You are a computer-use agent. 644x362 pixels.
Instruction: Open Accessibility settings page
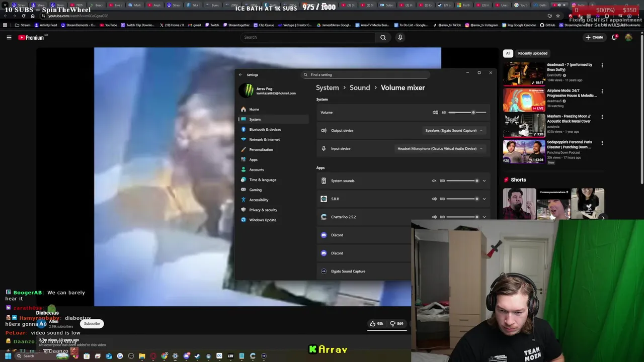(273, 200)
